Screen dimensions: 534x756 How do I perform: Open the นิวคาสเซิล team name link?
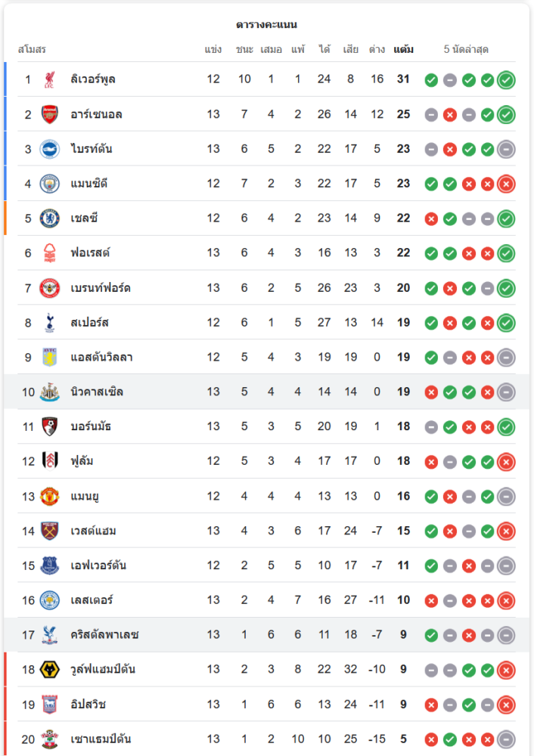97,392
